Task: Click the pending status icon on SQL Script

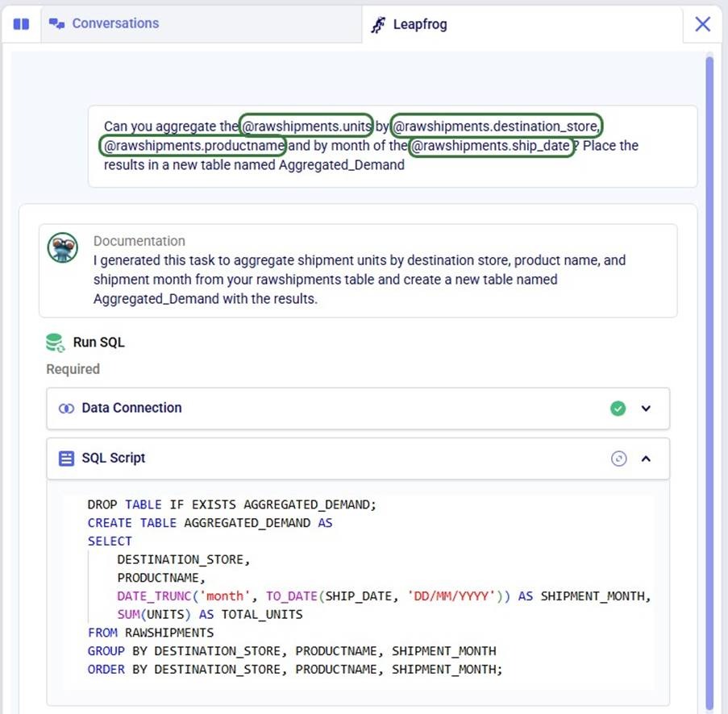Action: click(618, 458)
